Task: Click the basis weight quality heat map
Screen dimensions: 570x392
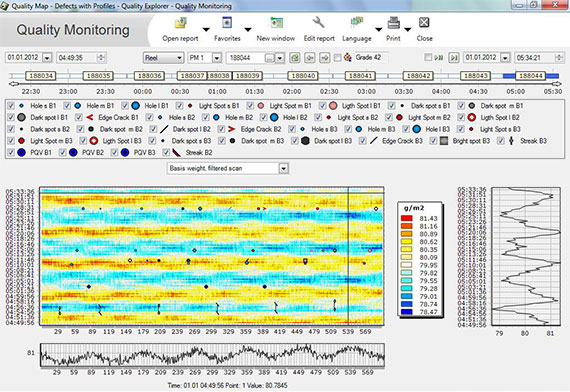Action: point(212,256)
